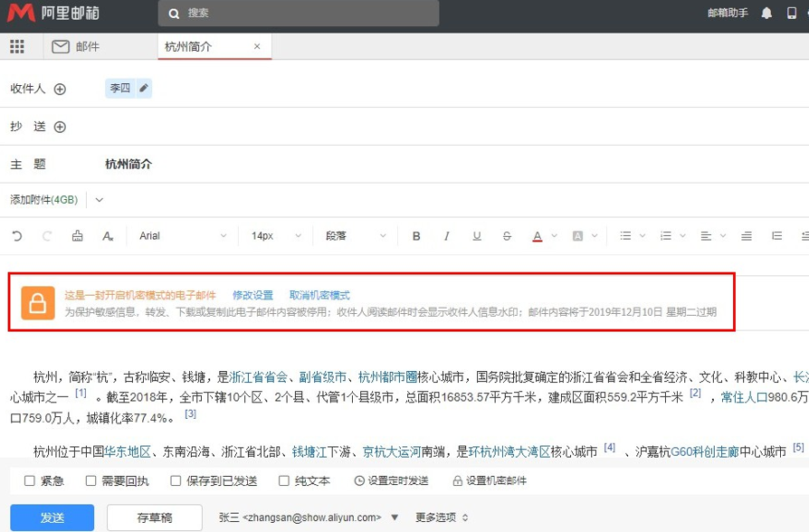Close the 杭州简介 compose tab
Viewport: 809px width, 532px height.
coord(257,47)
